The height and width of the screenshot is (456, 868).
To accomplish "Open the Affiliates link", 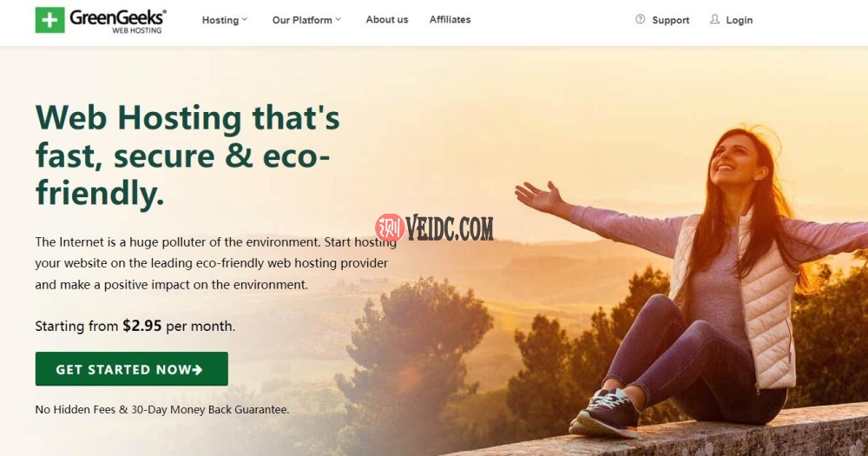I will pos(450,19).
